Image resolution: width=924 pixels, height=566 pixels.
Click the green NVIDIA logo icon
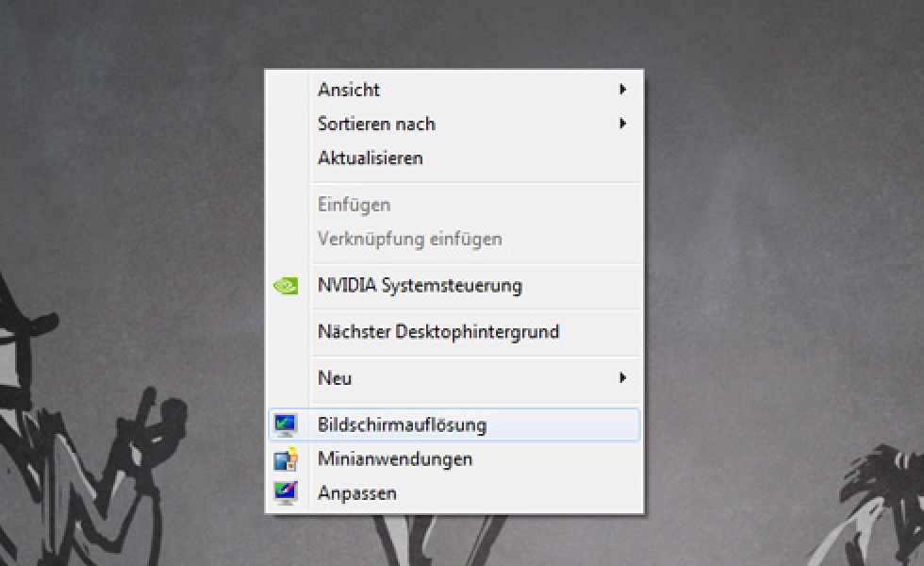(x=285, y=286)
